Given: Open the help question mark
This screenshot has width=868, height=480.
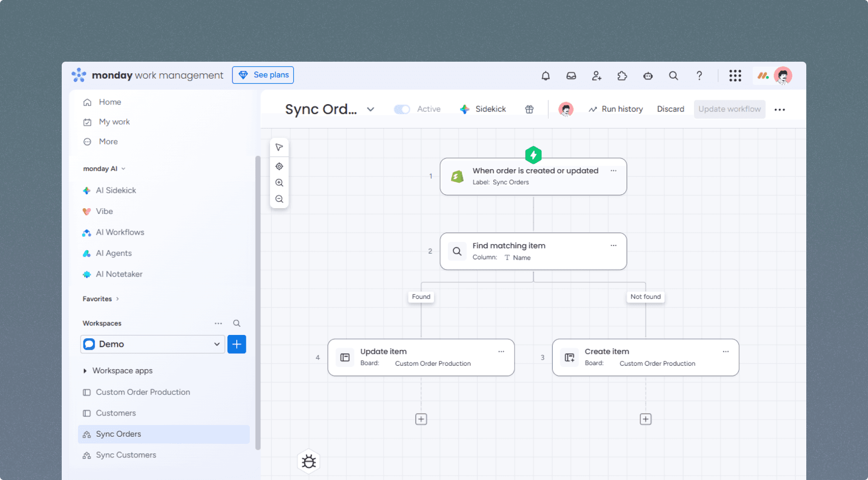Looking at the screenshot, I should click(x=699, y=76).
